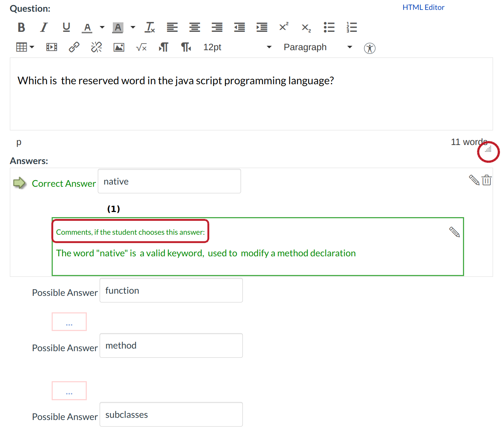Click the numbered list icon
The width and height of the screenshot is (504, 435).
click(352, 27)
